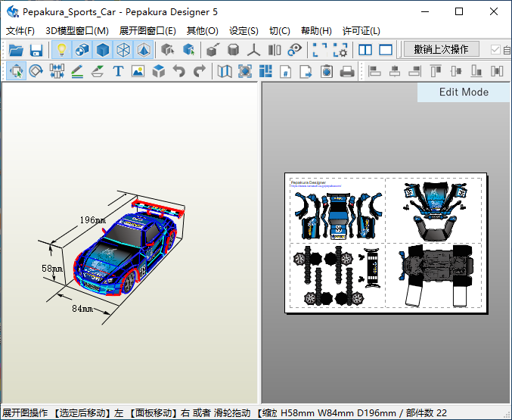The width and height of the screenshot is (512, 420).
Task: Click the fit-to-view framed icon
Action: 245,71
